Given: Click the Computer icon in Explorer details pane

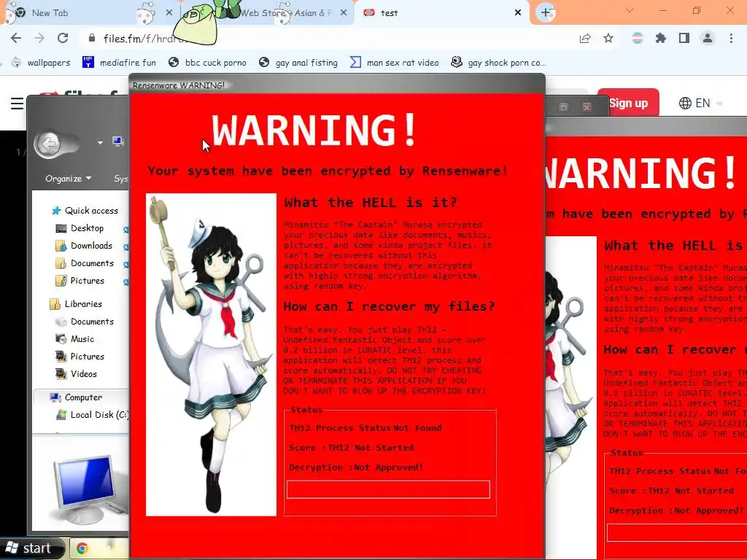Looking at the screenshot, I should point(90,489).
